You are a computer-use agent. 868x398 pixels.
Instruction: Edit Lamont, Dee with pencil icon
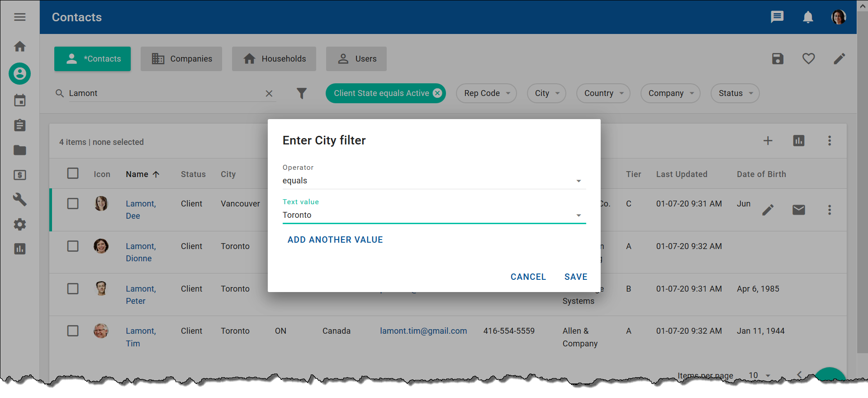[x=768, y=210]
